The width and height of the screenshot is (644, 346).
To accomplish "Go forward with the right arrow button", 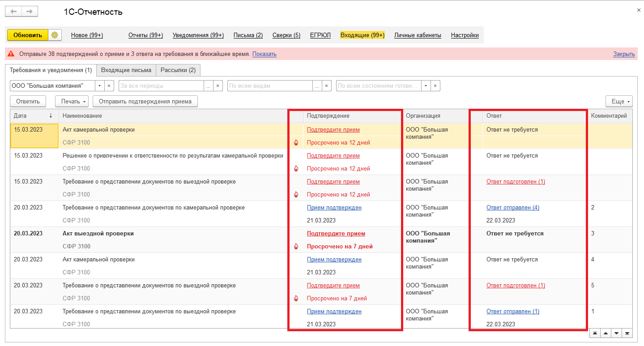I will click(x=30, y=12).
